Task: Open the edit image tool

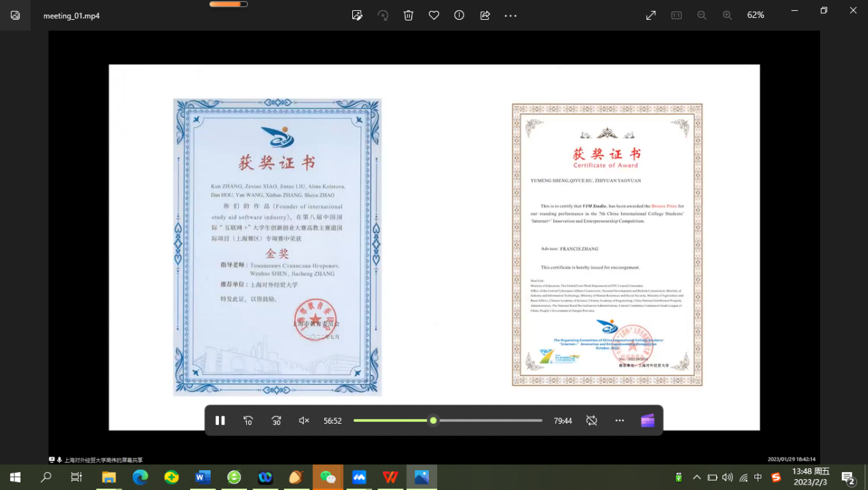Action: (x=357, y=15)
